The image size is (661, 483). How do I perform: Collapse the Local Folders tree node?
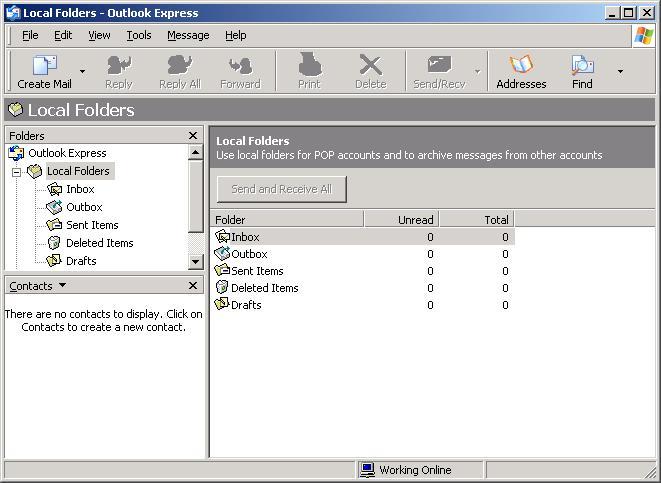click(16, 172)
